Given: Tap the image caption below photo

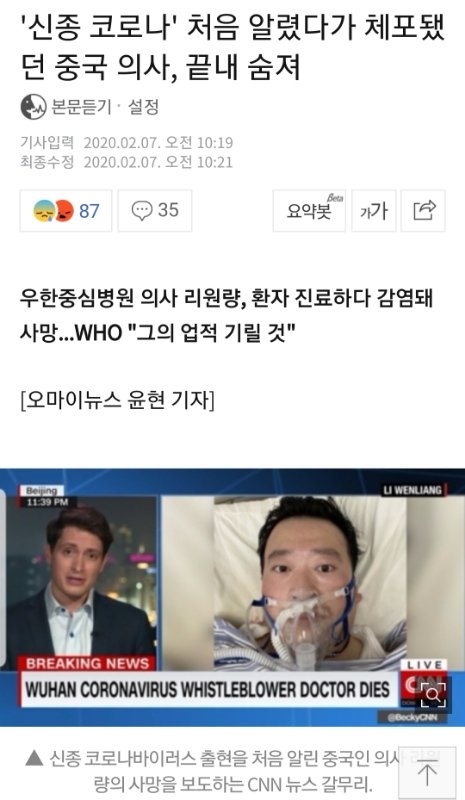Looking at the screenshot, I should [x=232, y=770].
